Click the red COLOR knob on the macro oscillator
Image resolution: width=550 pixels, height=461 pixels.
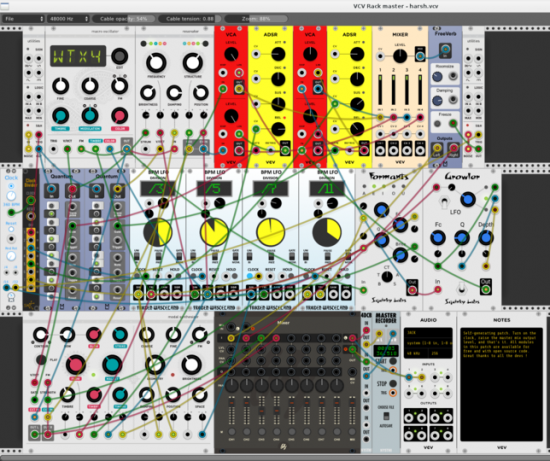point(120,116)
